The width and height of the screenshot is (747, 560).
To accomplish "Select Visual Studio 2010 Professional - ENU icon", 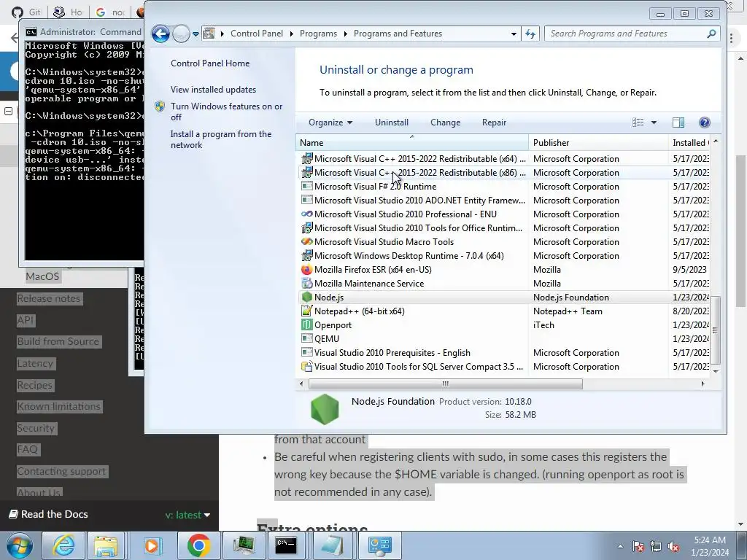I will tap(307, 214).
